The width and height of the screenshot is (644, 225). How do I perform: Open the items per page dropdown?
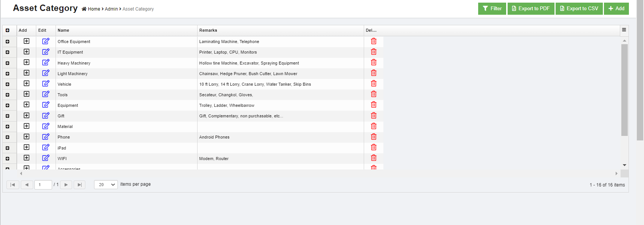point(106,185)
